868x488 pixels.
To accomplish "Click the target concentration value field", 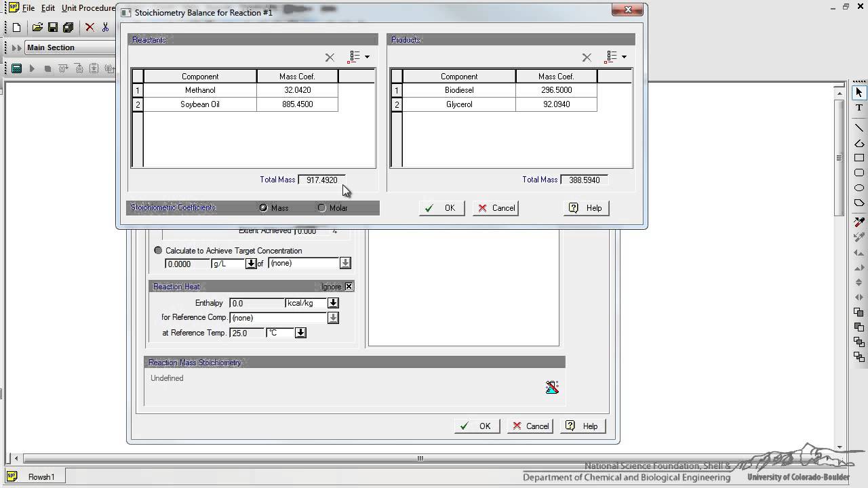I will [187, 264].
